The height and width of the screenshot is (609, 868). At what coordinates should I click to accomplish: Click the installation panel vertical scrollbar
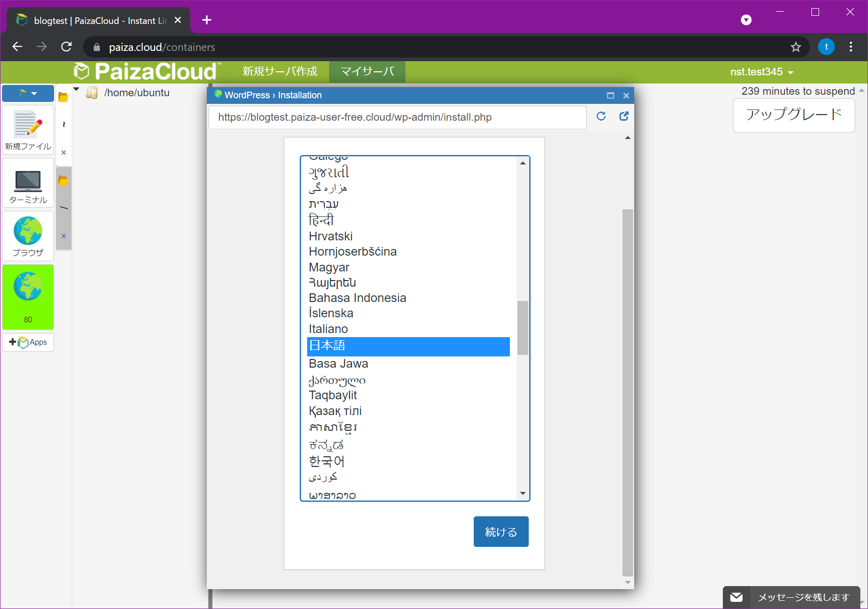point(628,392)
